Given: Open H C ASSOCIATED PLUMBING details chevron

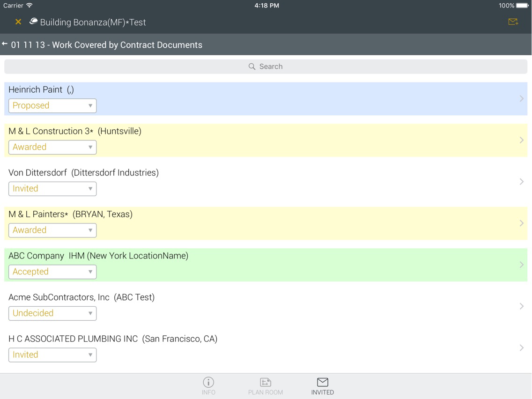Looking at the screenshot, I should tap(522, 348).
